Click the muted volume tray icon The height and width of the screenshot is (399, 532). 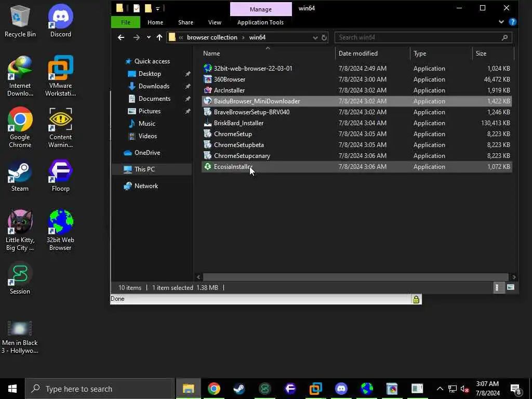pos(464,389)
